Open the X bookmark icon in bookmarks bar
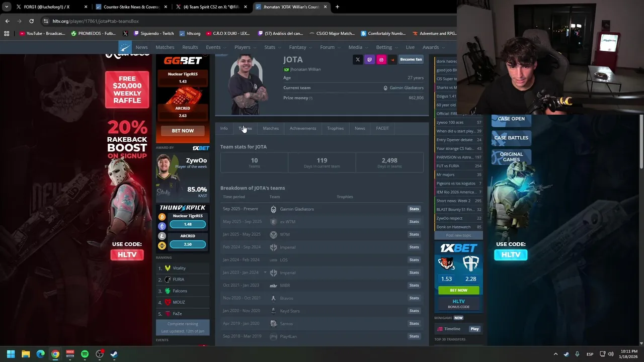The image size is (644, 362). (x=125, y=34)
